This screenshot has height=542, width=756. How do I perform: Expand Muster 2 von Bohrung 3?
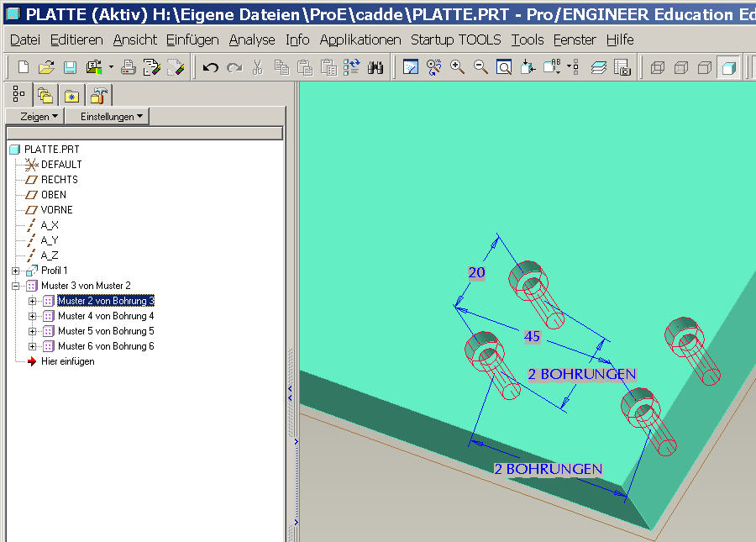32,301
